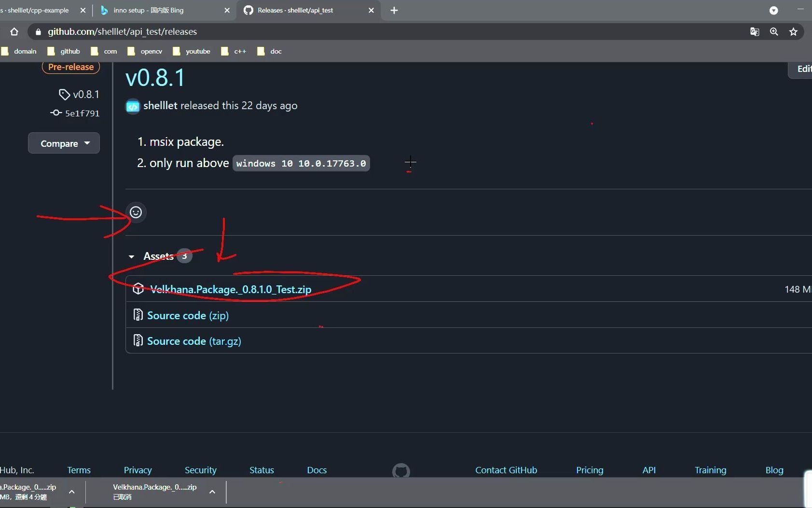Open the Training footer link

pos(710,470)
